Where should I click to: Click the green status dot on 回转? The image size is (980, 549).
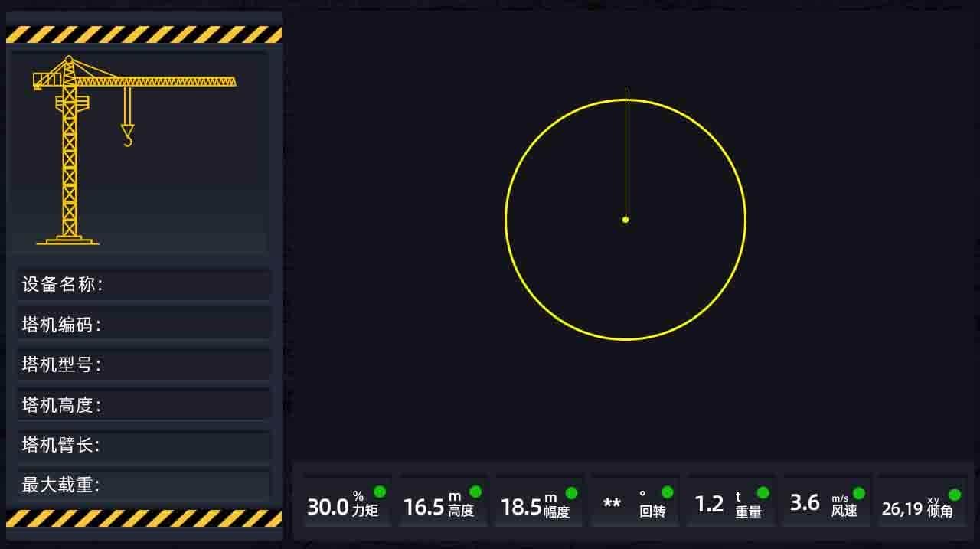click(x=667, y=492)
